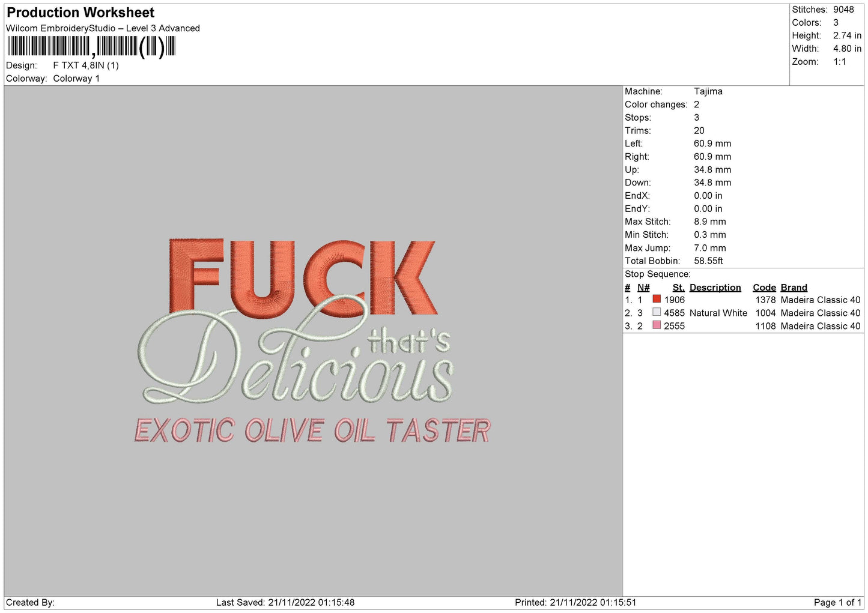Click the 'N#' column header
The image size is (868, 613).
[x=643, y=288]
